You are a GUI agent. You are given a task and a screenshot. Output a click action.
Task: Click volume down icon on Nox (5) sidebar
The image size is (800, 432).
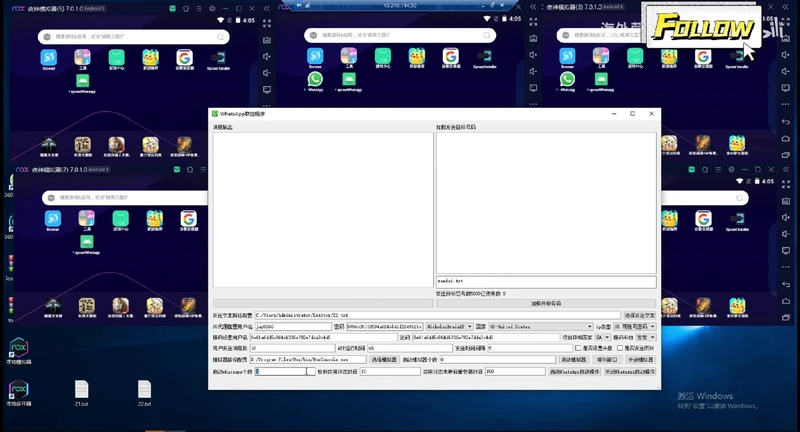tap(267, 72)
